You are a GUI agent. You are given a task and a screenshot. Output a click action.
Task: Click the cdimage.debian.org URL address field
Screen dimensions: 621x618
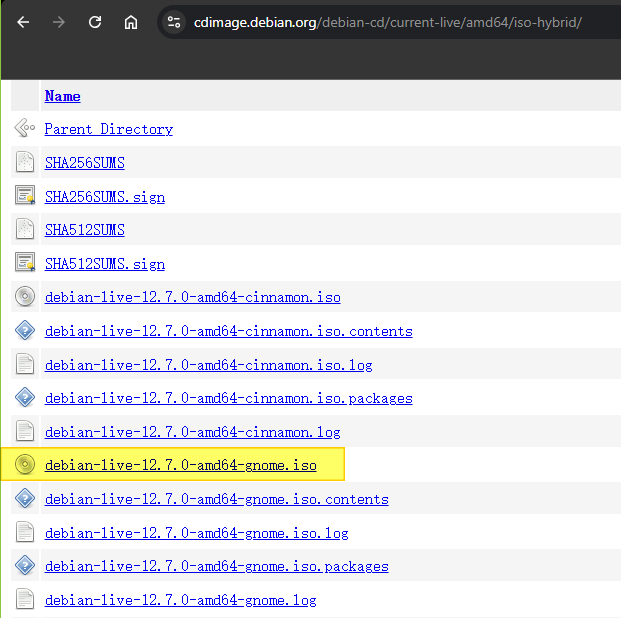click(x=387, y=23)
